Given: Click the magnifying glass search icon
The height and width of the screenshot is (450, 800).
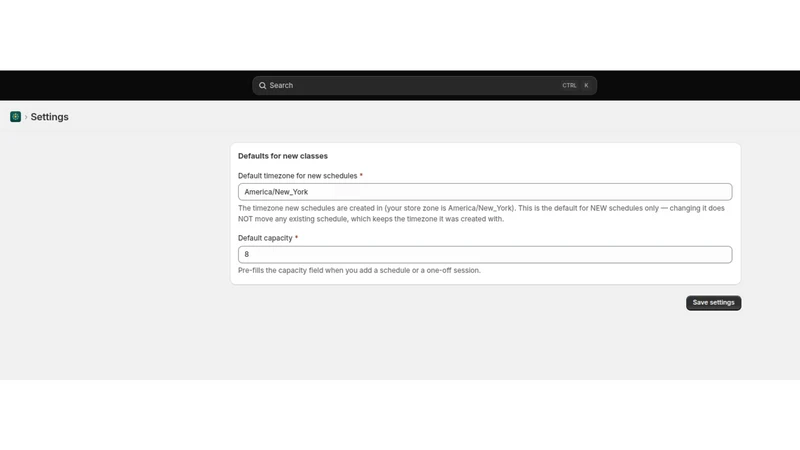Looking at the screenshot, I should click(262, 86).
